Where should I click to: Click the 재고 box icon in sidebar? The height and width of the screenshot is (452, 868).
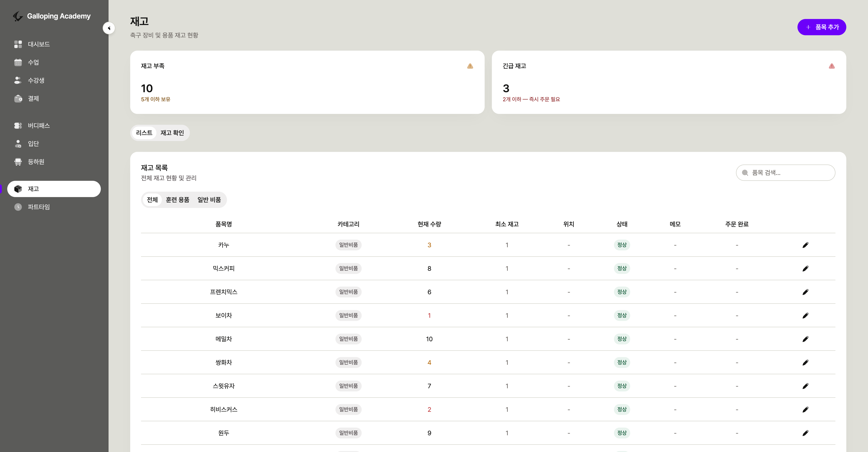[18, 189]
